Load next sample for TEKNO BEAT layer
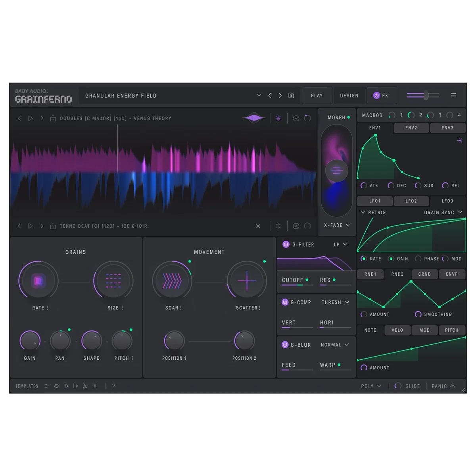The height and width of the screenshot is (476, 476). click(42, 226)
